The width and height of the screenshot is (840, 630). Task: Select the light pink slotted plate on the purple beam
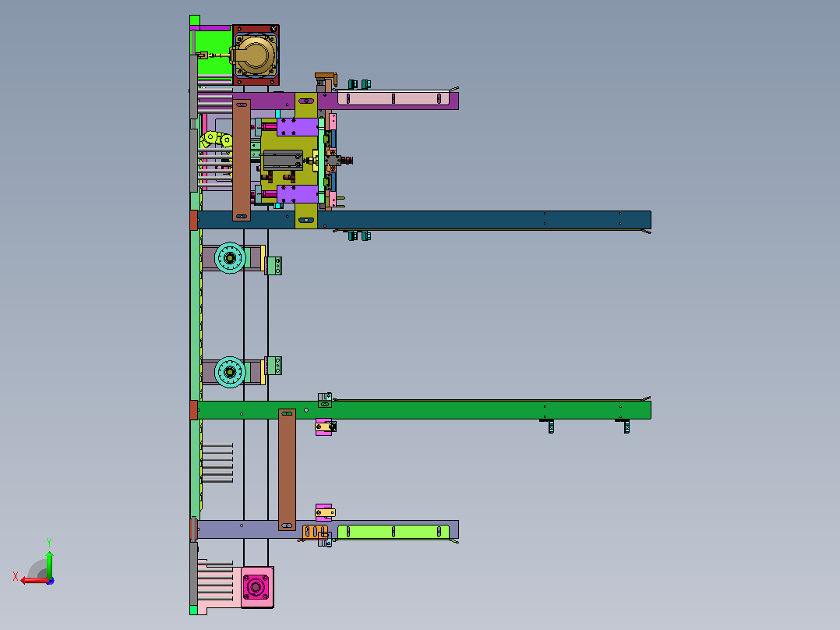(394, 98)
